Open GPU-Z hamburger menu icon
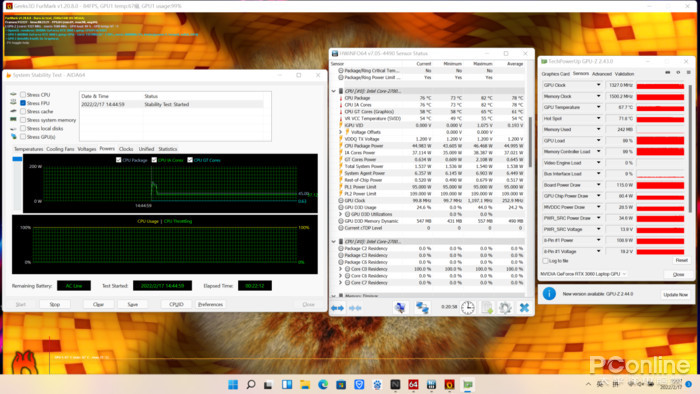 (x=688, y=73)
